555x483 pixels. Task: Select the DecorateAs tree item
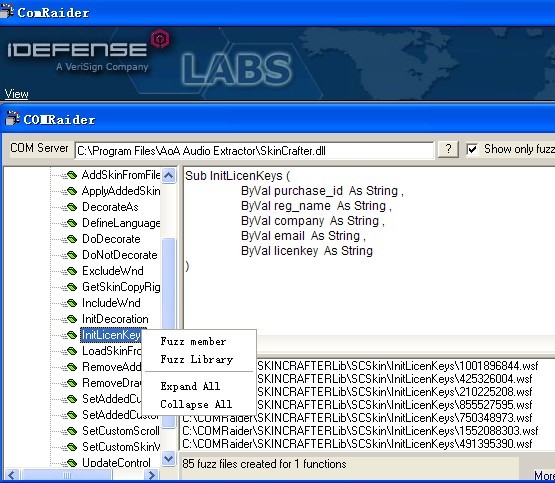tap(110, 207)
